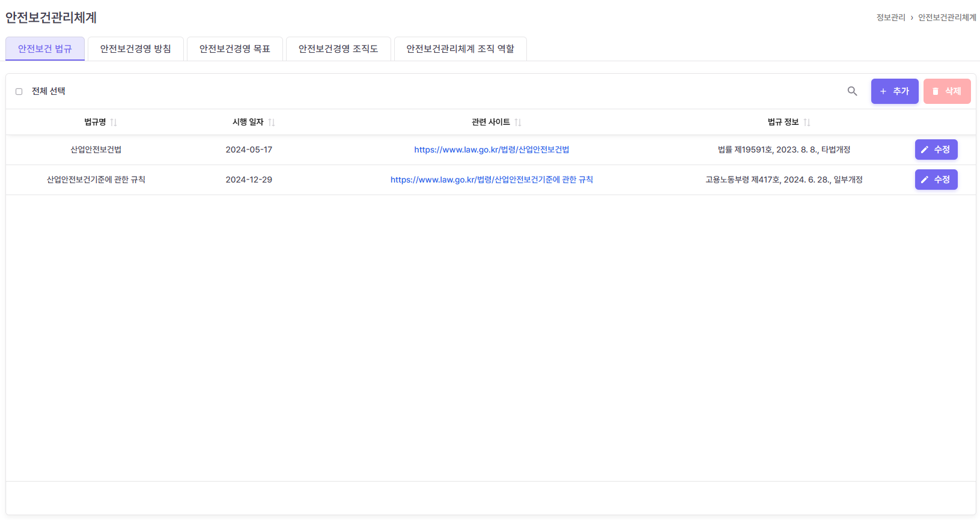The image size is (980, 520).
Task: Open the 산업안전보건법 law.go.kr link
Action: 491,150
